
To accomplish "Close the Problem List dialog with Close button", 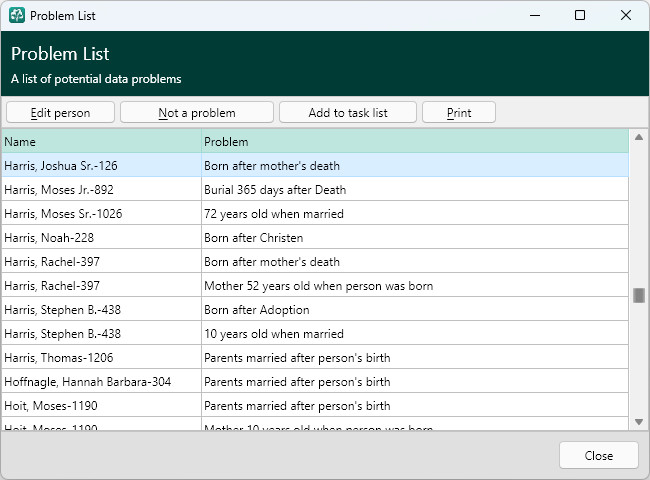I will 599,455.
